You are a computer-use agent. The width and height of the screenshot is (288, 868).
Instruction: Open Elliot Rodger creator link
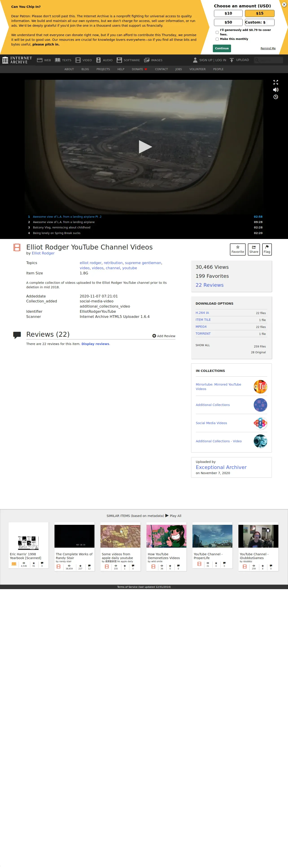tap(43, 253)
